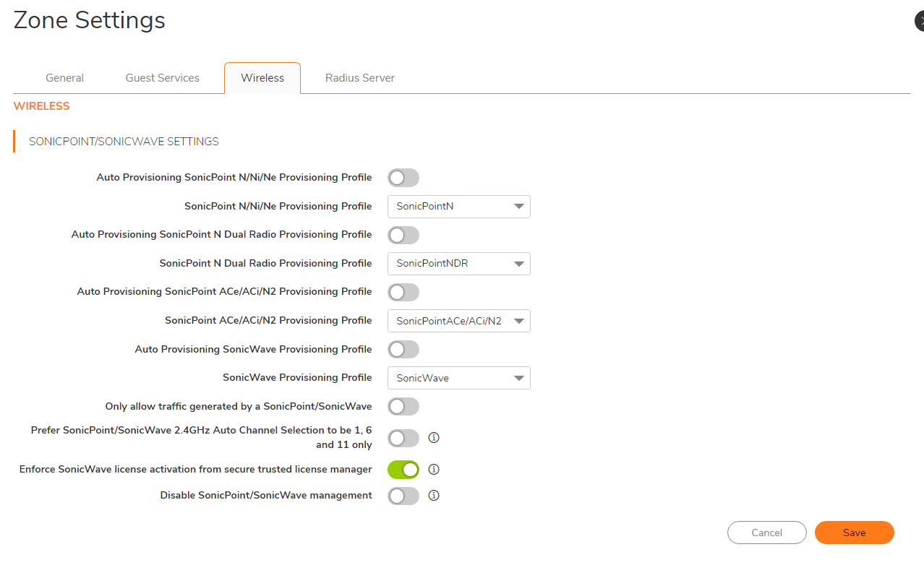Enable Auto Provisioning SonicPoint ACe/ACi/N2 Provisioning Profile
The image size is (924, 573).
[x=403, y=292]
